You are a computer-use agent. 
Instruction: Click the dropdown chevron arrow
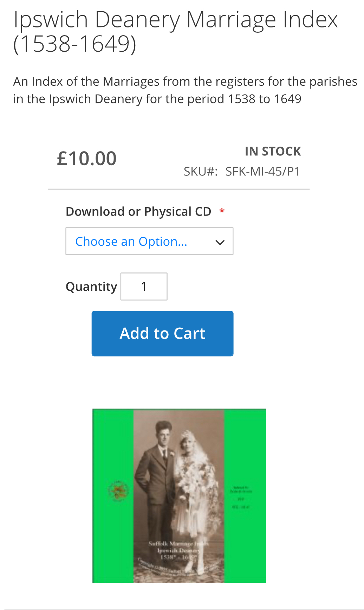220,242
